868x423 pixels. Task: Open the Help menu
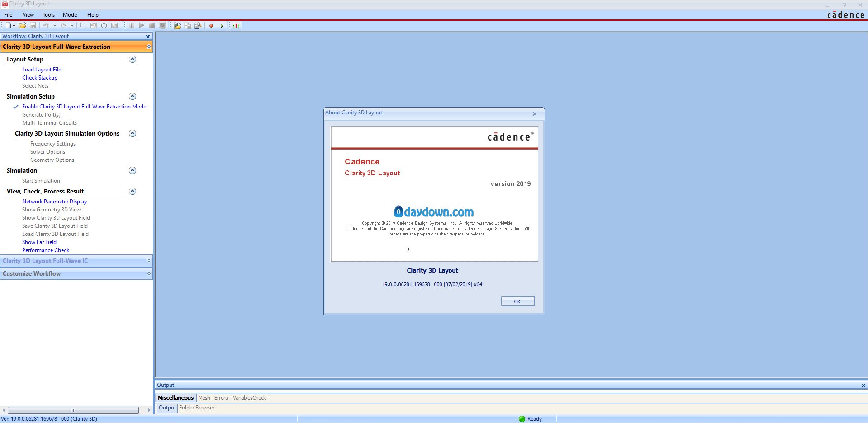[93, 15]
